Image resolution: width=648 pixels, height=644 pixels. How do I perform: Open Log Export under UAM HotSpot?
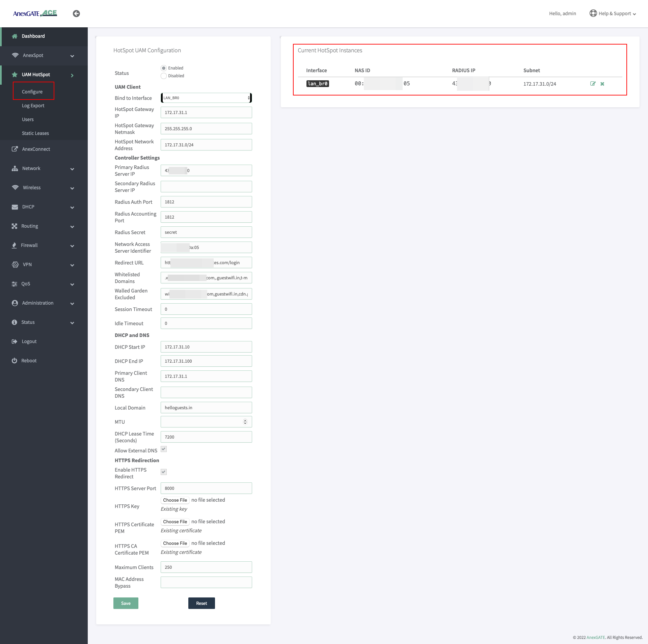point(33,106)
